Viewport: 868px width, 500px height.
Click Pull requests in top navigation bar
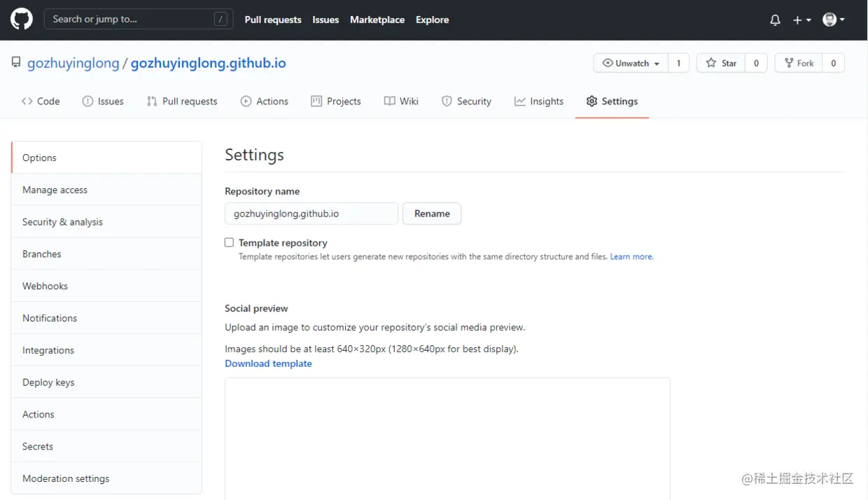pyautogui.click(x=273, y=20)
